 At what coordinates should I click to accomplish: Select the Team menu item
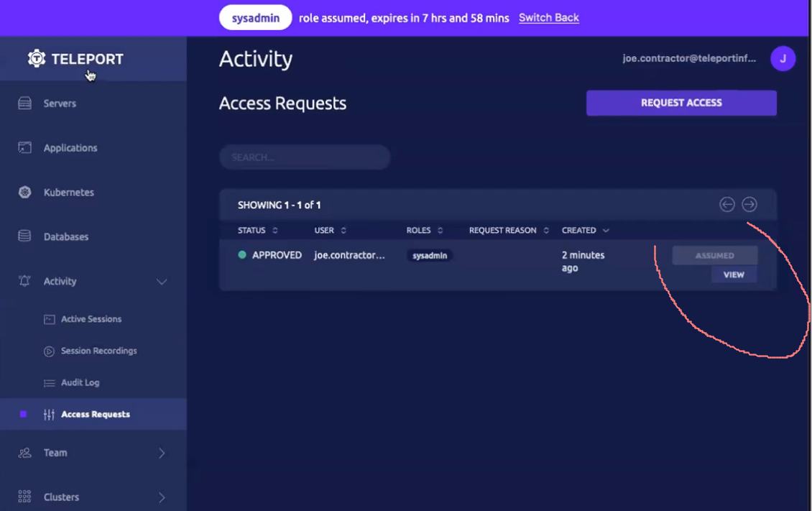click(55, 453)
